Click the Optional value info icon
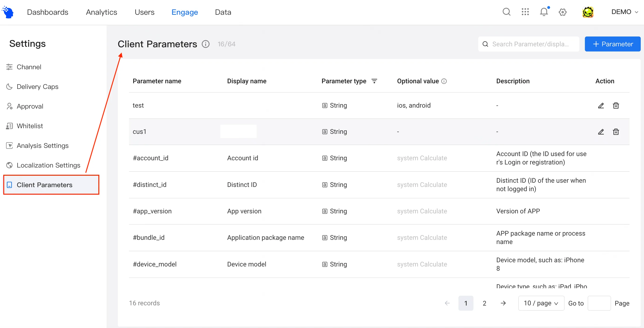 click(x=444, y=81)
